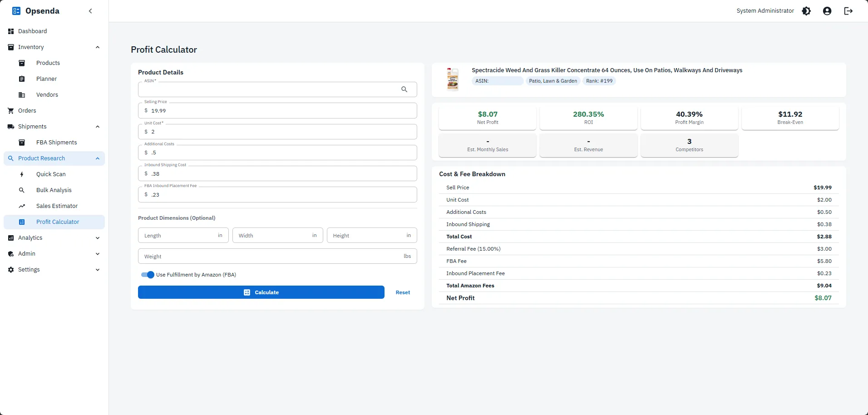This screenshot has height=415, width=868.
Task: Open the Orders page
Action: coord(54,111)
